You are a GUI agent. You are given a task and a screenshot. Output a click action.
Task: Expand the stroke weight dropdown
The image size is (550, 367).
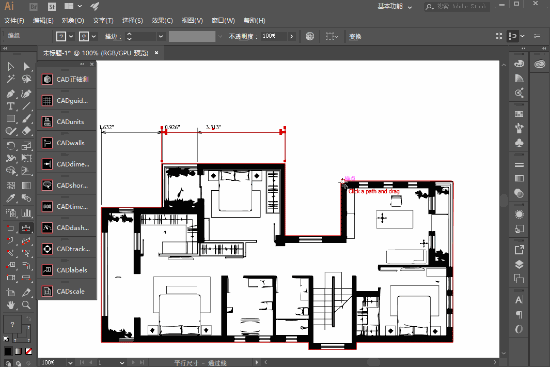click(161, 36)
